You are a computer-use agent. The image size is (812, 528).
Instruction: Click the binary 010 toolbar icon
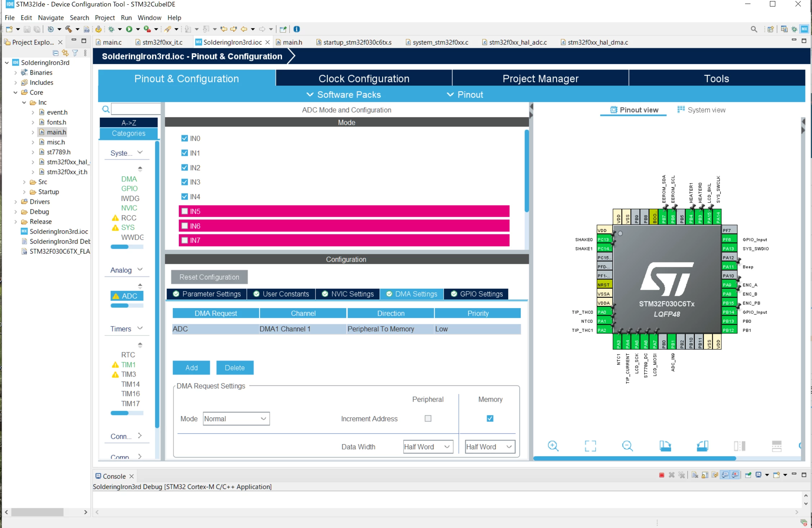86,29
